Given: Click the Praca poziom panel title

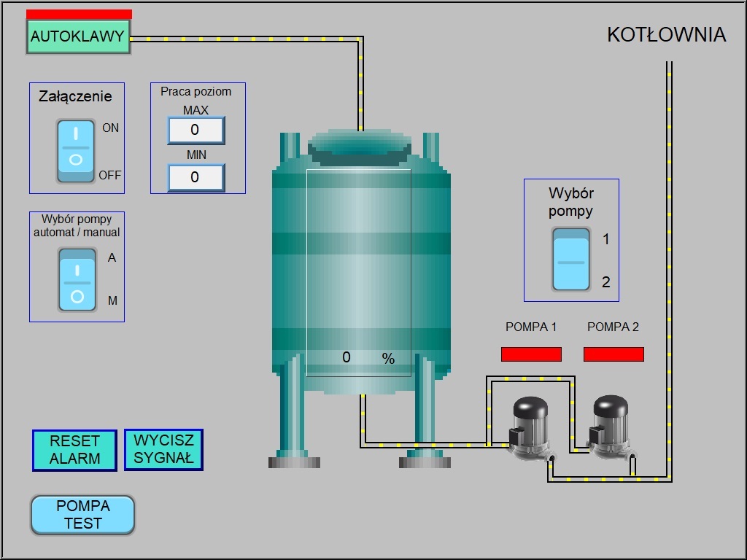Looking at the screenshot, I should pos(196,92).
